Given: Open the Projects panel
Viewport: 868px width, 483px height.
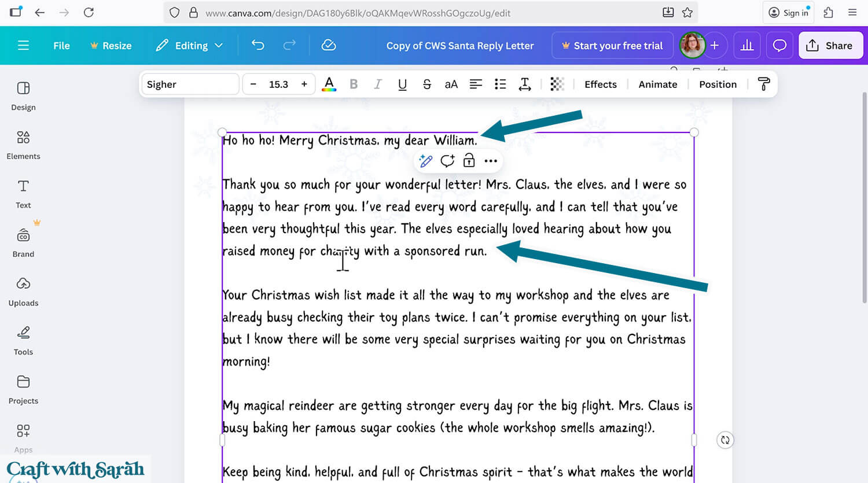Looking at the screenshot, I should (x=23, y=390).
